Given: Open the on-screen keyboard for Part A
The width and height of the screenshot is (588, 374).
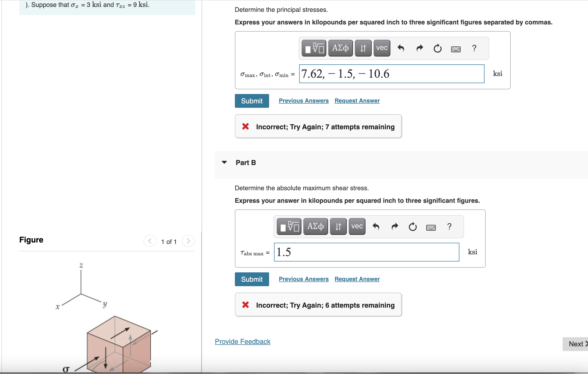Looking at the screenshot, I should pyautogui.click(x=456, y=49).
